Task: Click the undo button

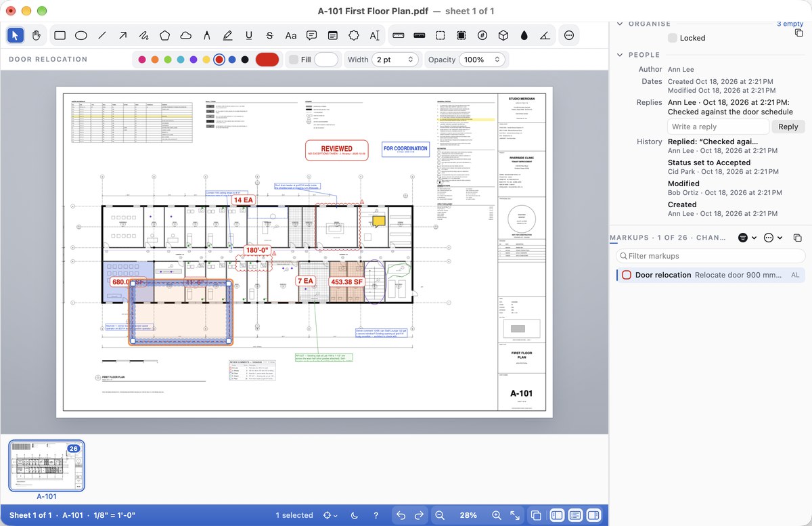Action: coord(401,515)
